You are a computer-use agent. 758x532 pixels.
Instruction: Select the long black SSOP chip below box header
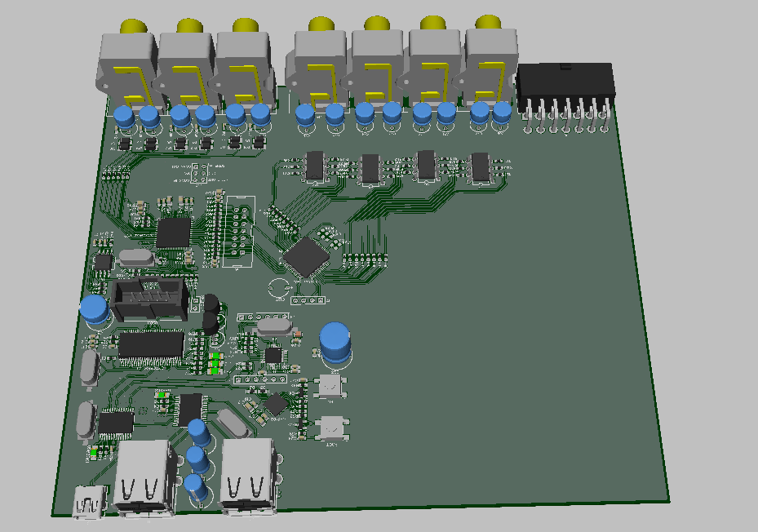pos(151,345)
